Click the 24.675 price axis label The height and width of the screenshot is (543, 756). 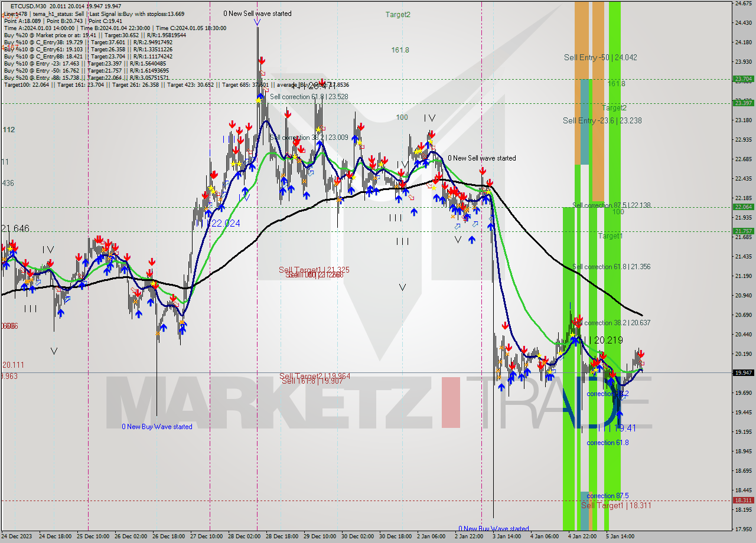click(742, 4)
